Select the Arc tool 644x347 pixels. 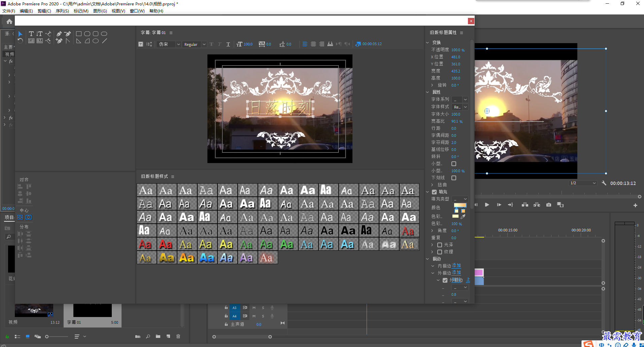click(87, 41)
